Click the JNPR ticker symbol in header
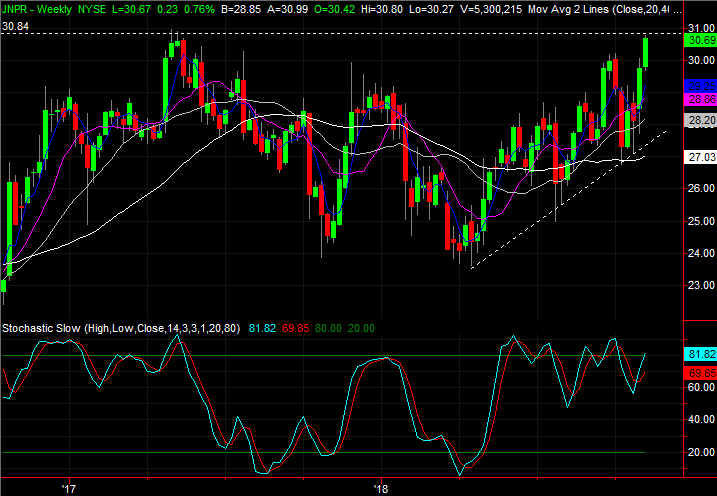 point(18,8)
